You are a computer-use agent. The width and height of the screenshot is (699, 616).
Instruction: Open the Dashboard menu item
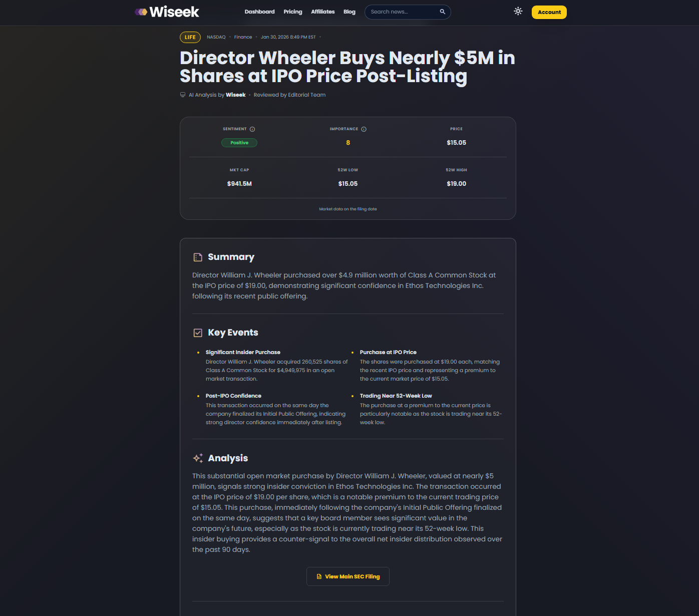tap(259, 12)
